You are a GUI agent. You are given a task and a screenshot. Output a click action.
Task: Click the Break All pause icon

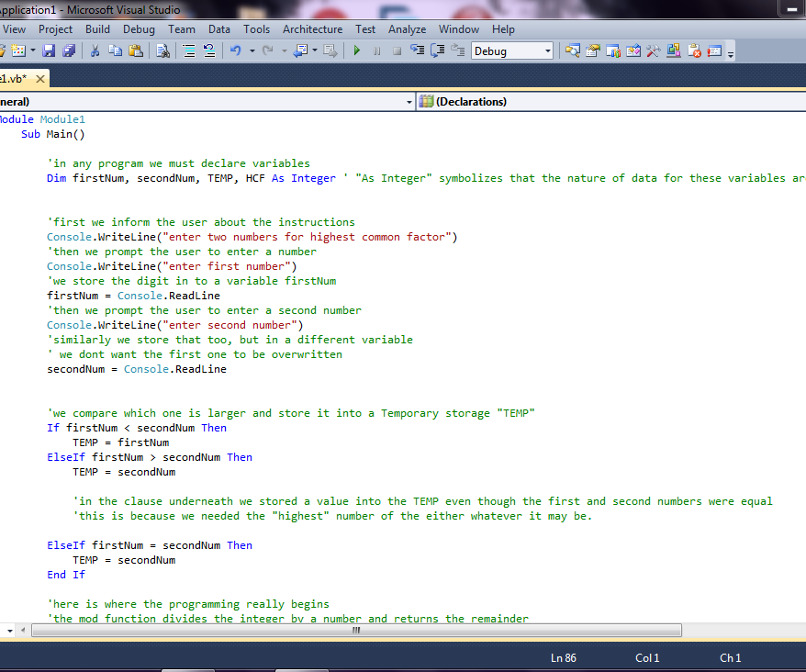(376, 50)
